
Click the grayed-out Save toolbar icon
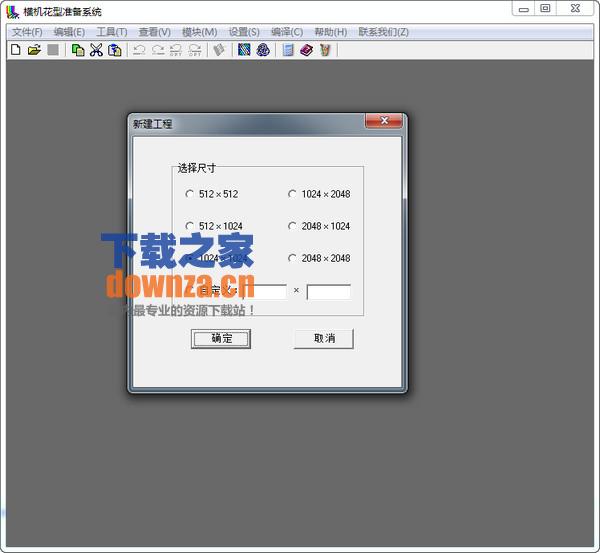point(53,50)
